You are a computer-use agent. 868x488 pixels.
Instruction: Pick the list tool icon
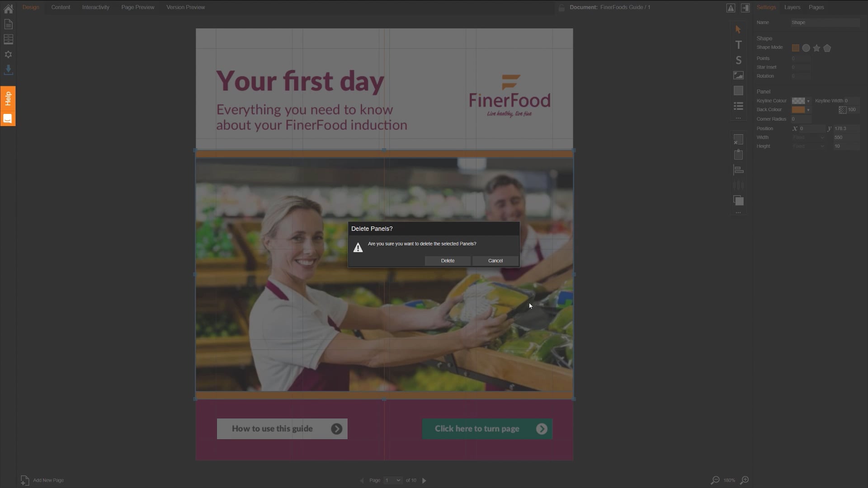738,106
